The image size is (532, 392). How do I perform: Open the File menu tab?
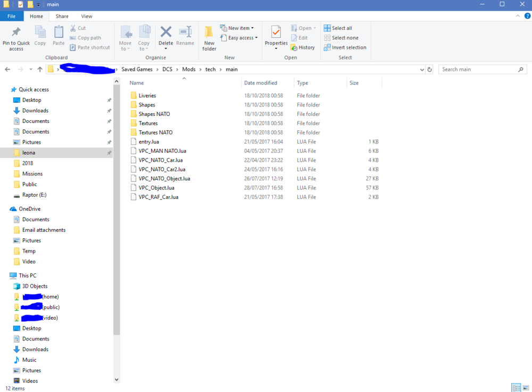12,16
